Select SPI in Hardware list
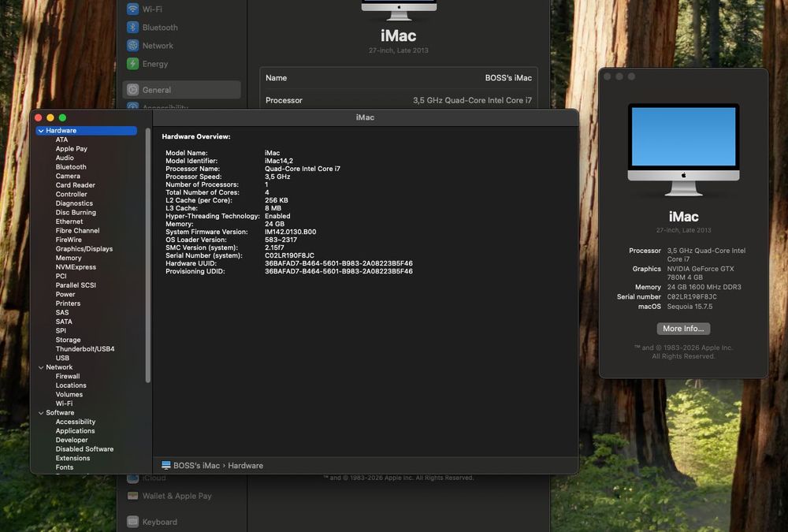Viewport: 788px width, 532px height. tap(61, 331)
